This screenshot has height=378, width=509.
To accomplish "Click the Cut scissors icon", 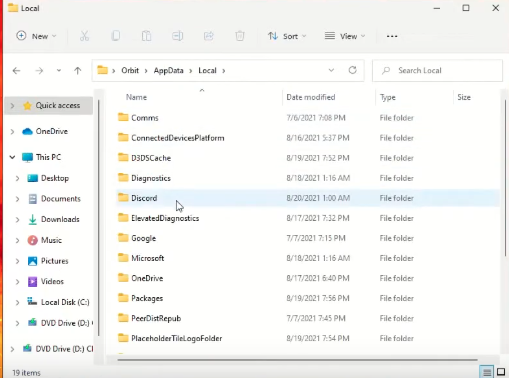I will click(84, 36).
